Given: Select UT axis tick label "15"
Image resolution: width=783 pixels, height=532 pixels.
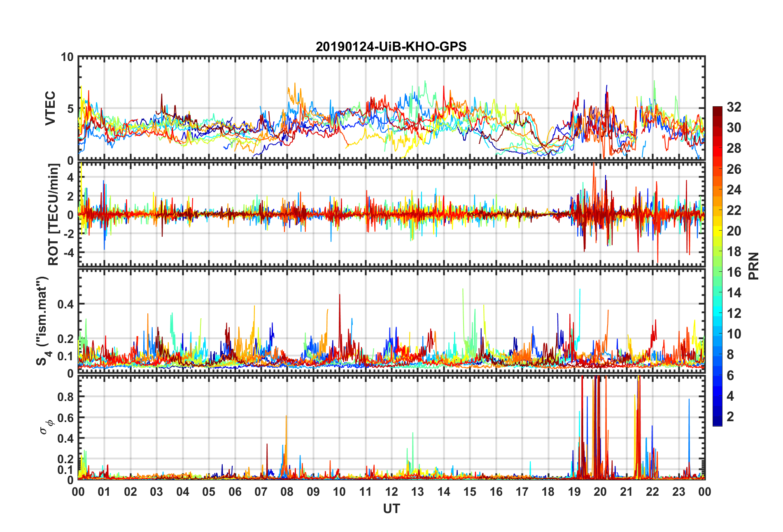Looking at the screenshot, I should click(x=470, y=492).
